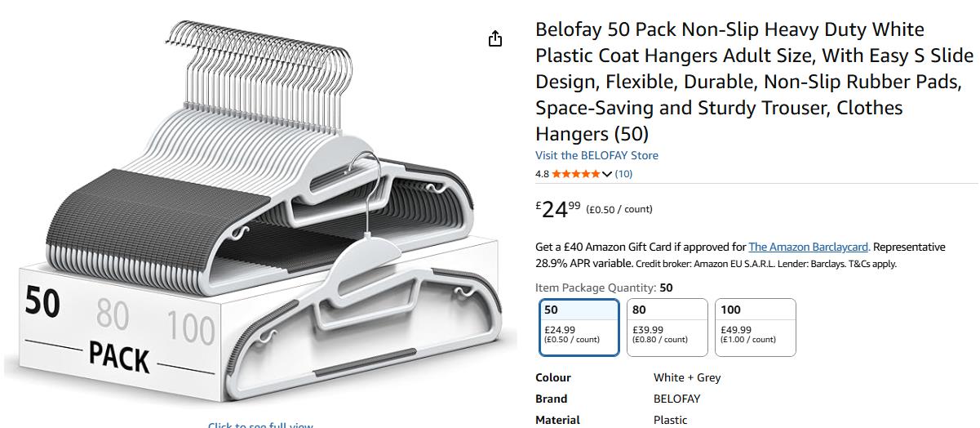
Task: Open the (10) customer reviews link
Action: click(x=623, y=174)
